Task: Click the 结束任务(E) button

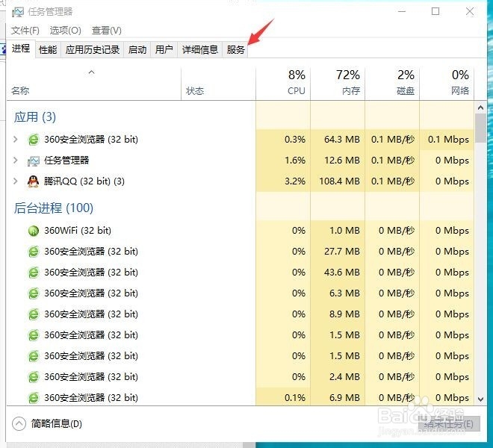Action: [449, 424]
